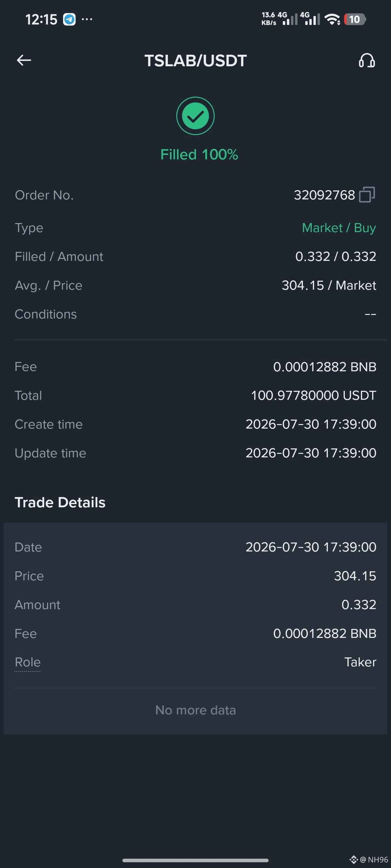Screen dimensions: 391x868
Task: Select the Filled 100% status text
Action: click(199, 155)
